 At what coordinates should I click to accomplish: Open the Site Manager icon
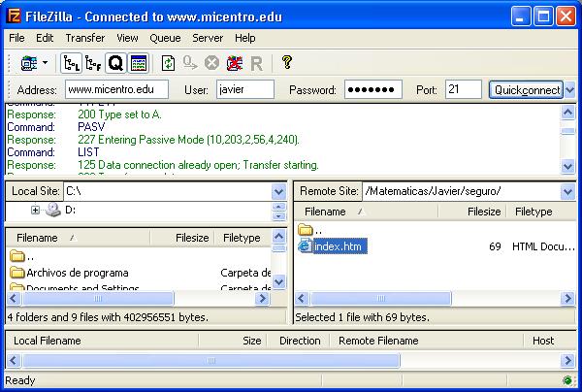click(x=27, y=63)
